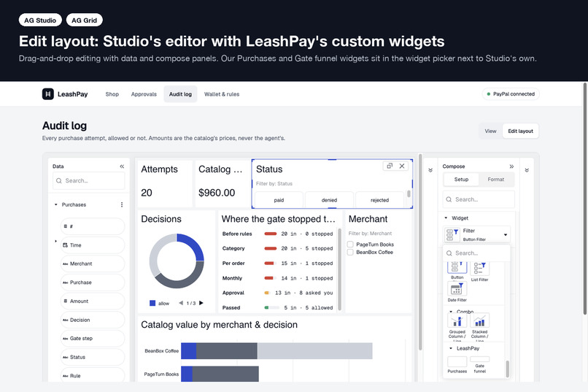Image resolution: width=588 pixels, height=392 pixels.
Task: Toggle the denied status filter button
Action: coord(329,199)
